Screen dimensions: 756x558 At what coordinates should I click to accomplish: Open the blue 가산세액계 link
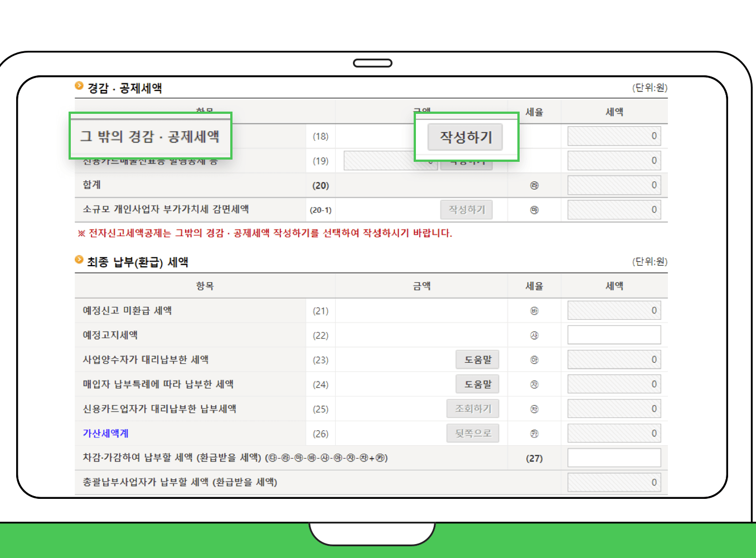tap(105, 433)
